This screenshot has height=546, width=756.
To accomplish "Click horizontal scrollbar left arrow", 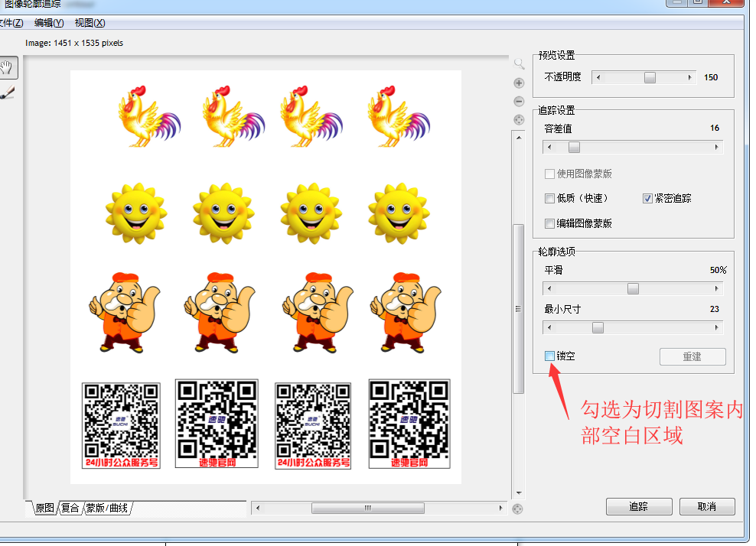I will pyautogui.click(x=258, y=508).
